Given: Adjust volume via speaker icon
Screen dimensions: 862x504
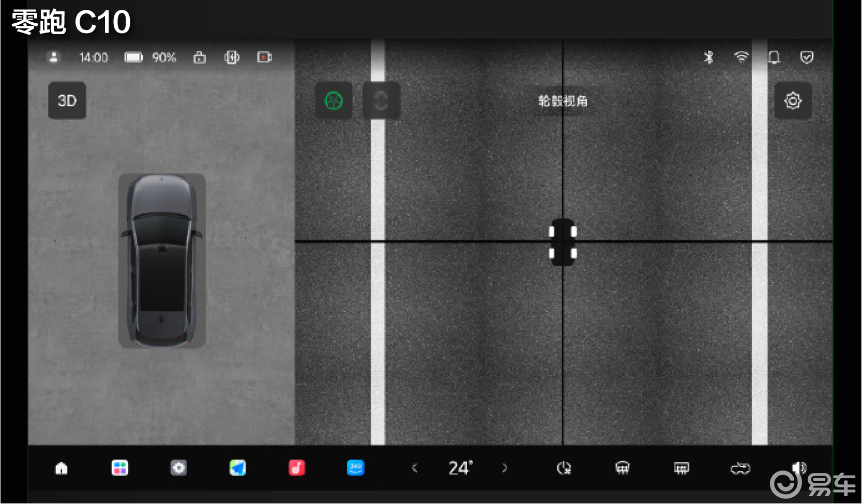Looking at the screenshot, I should (x=798, y=468).
